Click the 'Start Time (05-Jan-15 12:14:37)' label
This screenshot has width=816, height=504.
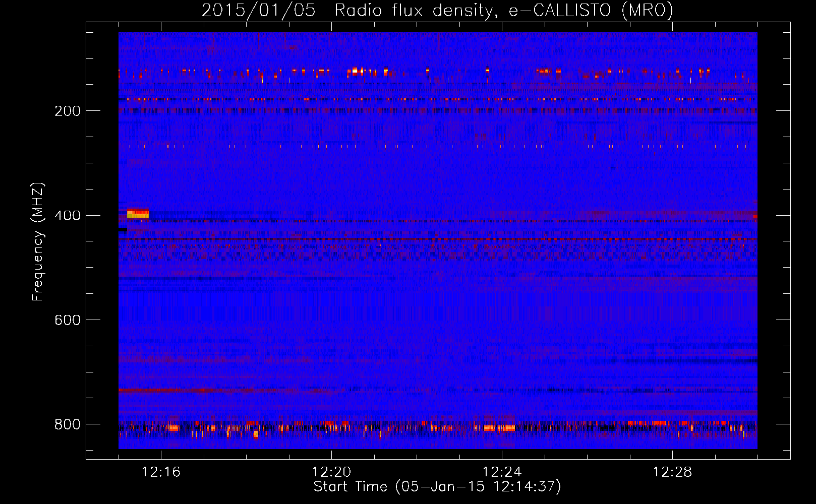(x=437, y=487)
